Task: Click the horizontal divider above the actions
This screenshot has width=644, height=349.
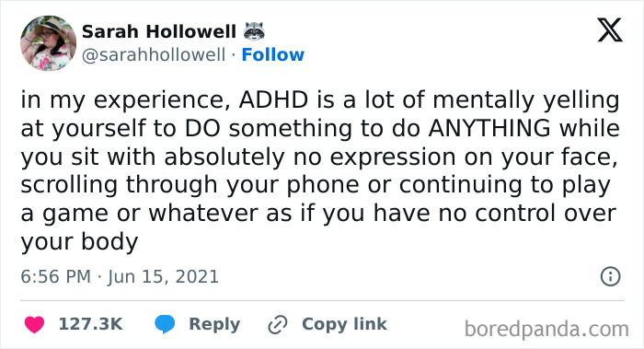Action: coord(322,301)
